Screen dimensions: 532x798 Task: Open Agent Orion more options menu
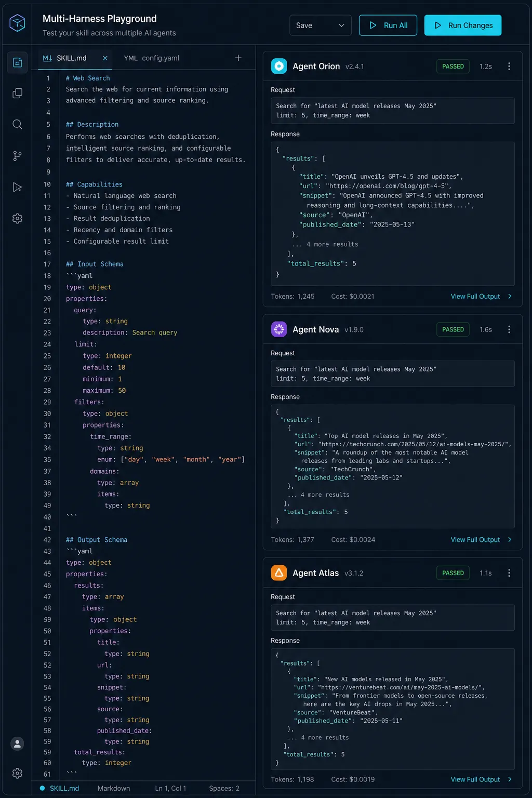[x=509, y=66]
